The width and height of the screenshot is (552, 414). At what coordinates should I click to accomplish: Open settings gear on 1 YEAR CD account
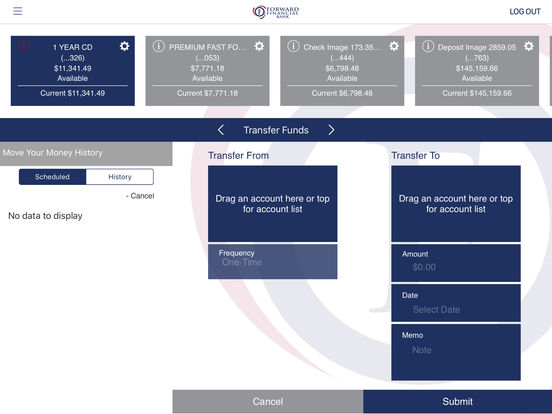(124, 46)
